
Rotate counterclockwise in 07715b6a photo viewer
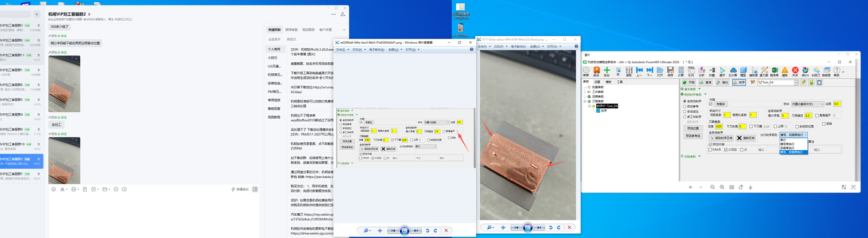click(x=551, y=228)
